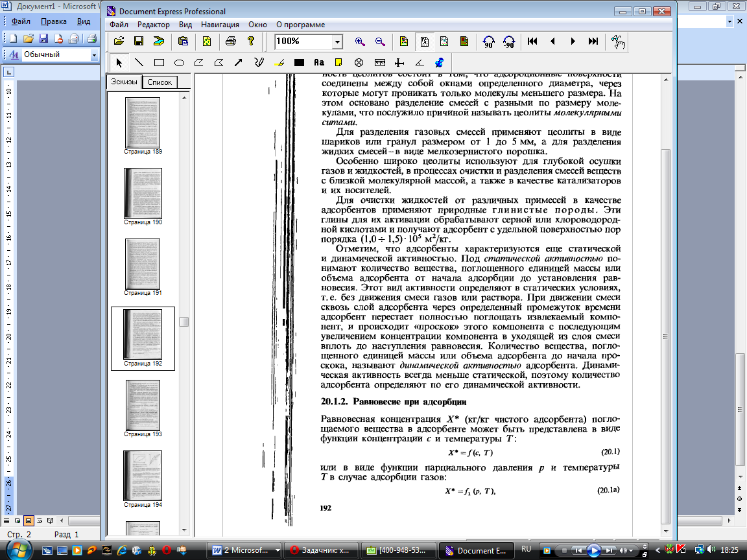Switch to the Эскизы tab
This screenshot has width=747, height=560.
124,82
